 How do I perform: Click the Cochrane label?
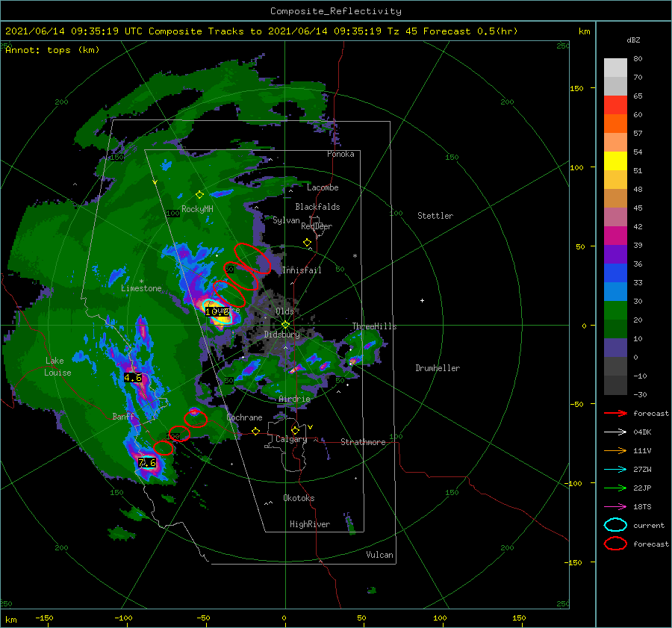(244, 417)
